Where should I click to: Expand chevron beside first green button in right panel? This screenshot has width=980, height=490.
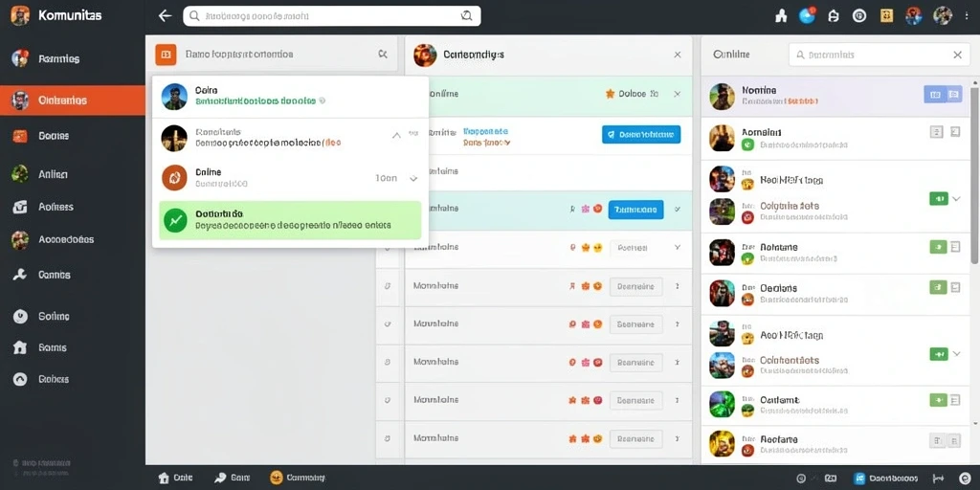tap(956, 199)
